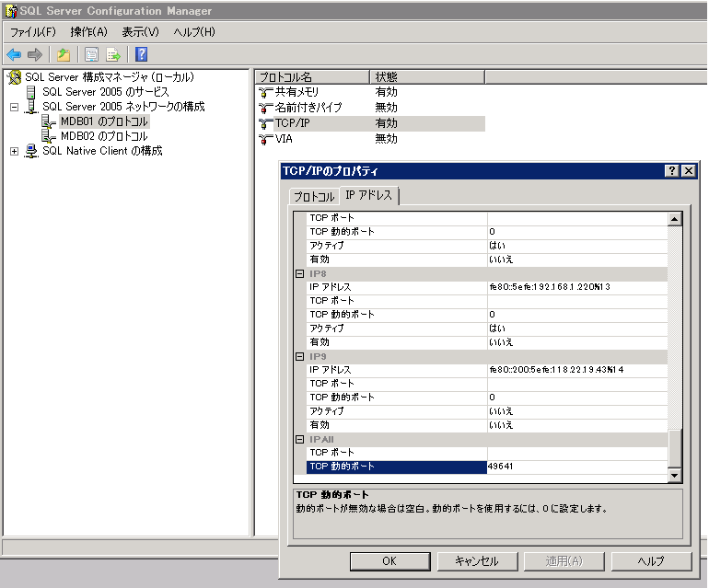709x588 pixels.
Task: Click the property grid scroll up arrow
Action: [674, 220]
